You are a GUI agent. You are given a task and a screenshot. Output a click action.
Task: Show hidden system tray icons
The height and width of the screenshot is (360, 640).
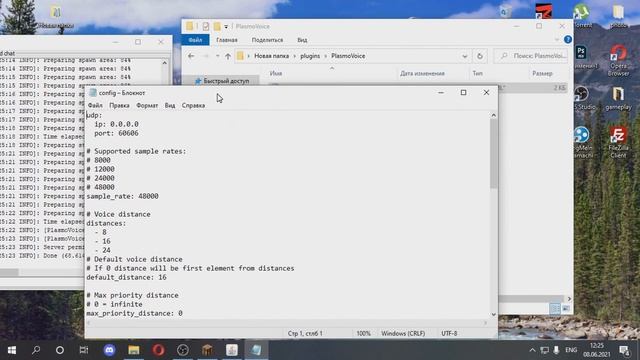(532, 350)
